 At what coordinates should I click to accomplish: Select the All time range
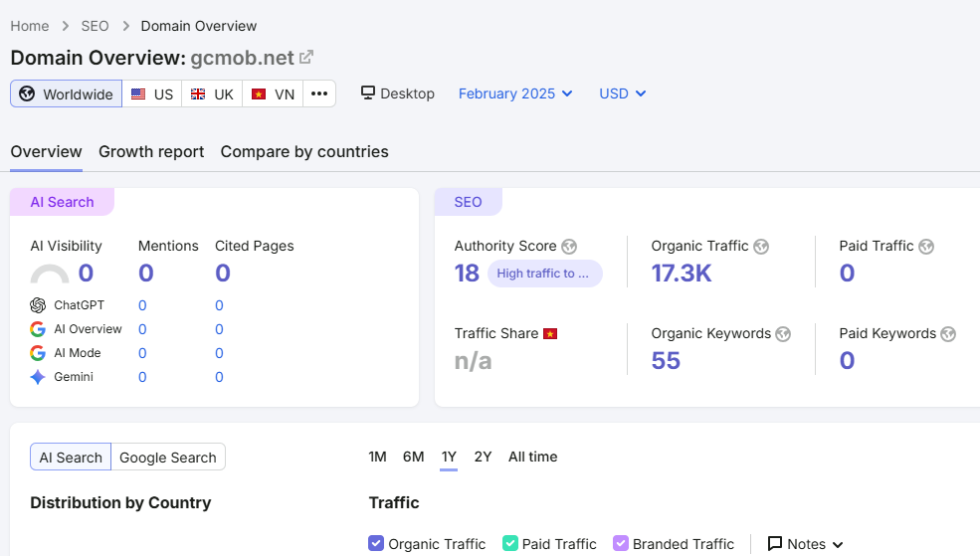coord(532,457)
